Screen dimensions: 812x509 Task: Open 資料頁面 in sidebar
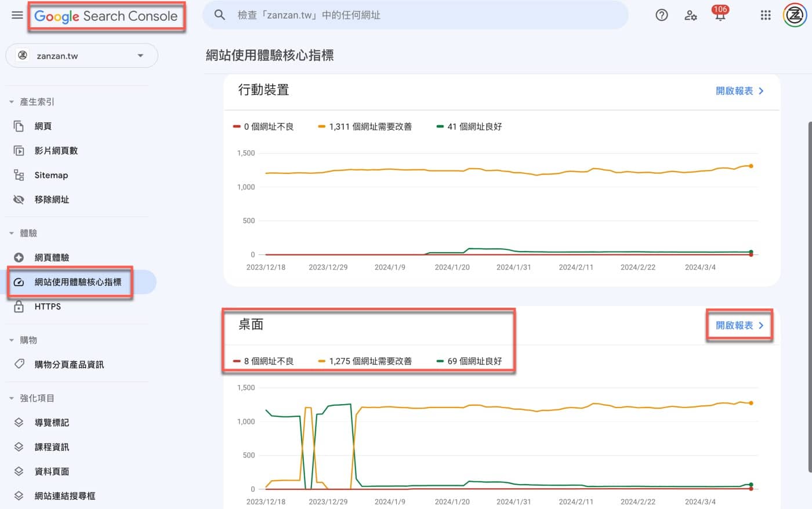52,471
